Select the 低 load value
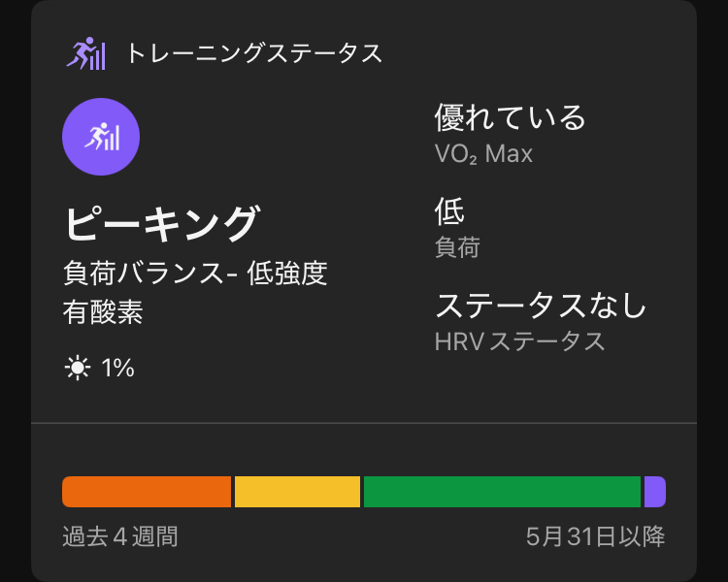 449,211
